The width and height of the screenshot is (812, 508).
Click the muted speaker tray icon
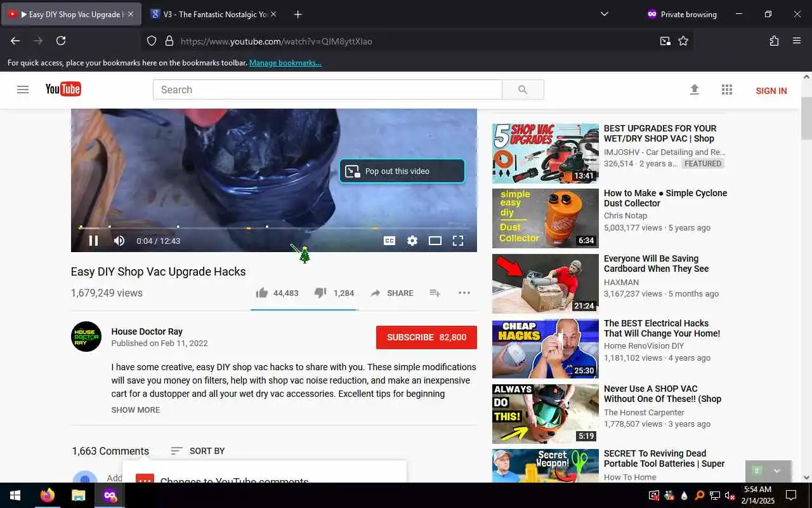[730, 495]
